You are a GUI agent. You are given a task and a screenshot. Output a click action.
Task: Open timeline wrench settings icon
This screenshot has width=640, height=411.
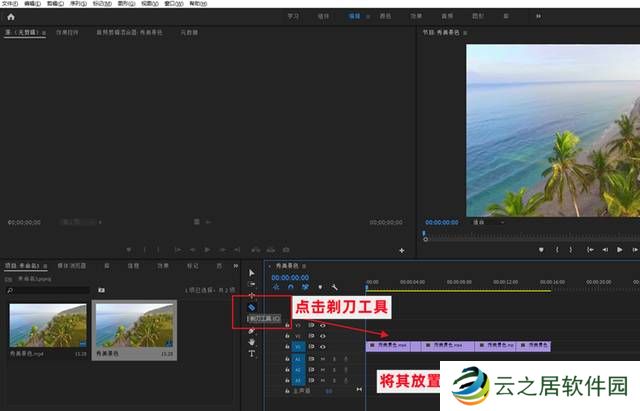334,287
